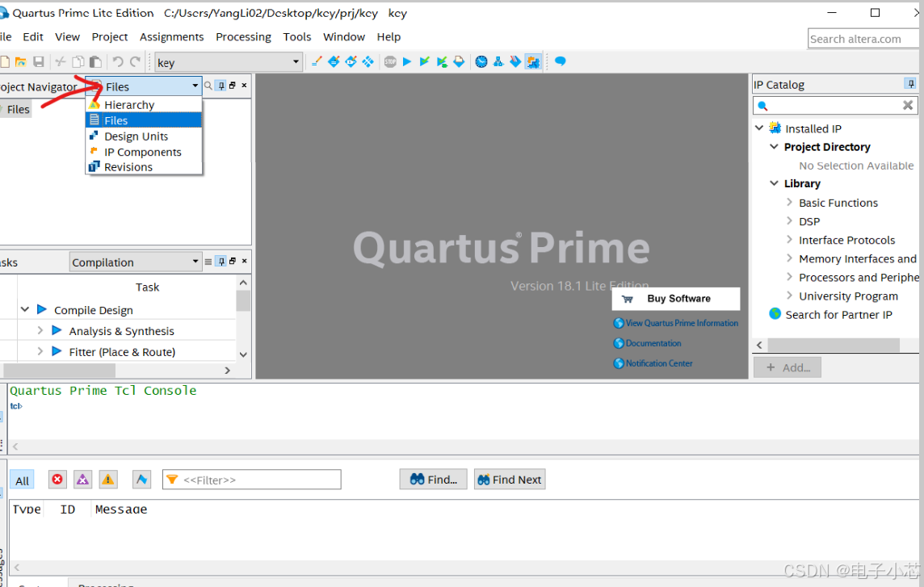Click the play icon beside Analysis & Synthesis
The image size is (924, 587).
click(57, 330)
